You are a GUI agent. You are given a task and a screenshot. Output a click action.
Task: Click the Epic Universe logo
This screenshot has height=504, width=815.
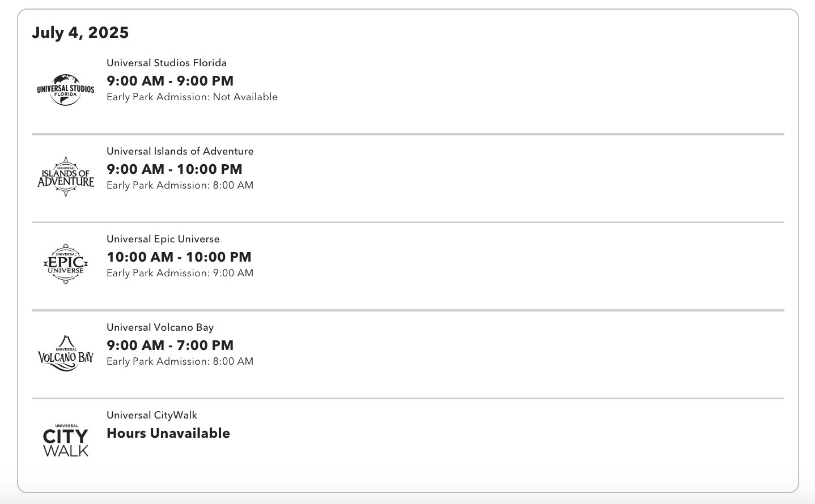click(66, 264)
